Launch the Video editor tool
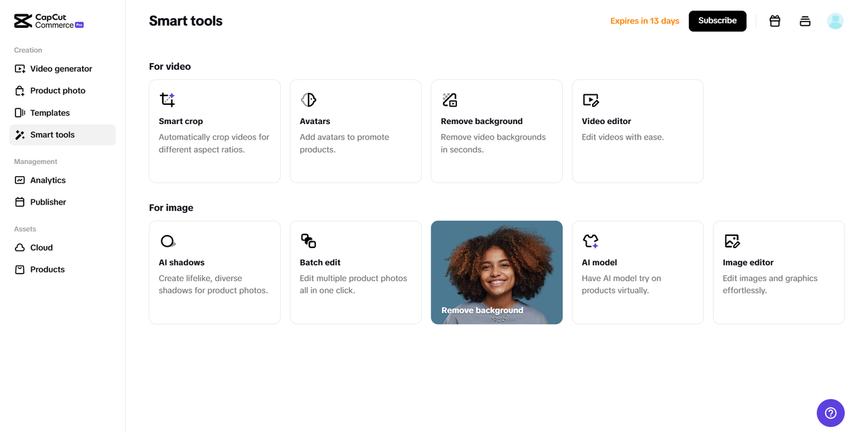The image size is (868, 433). 637,131
